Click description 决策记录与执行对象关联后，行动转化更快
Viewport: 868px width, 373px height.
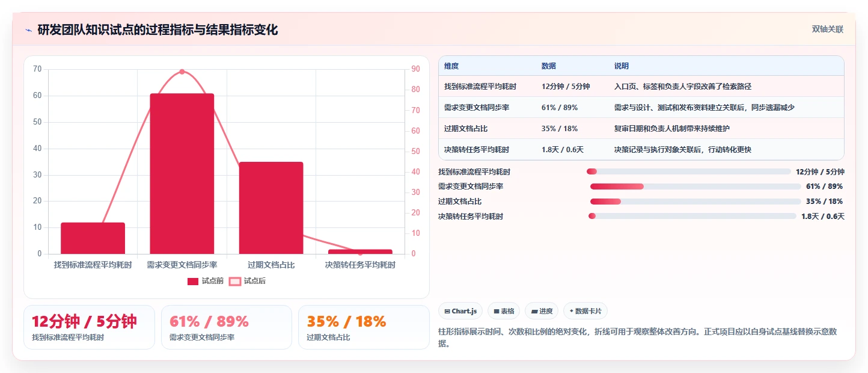click(x=683, y=150)
